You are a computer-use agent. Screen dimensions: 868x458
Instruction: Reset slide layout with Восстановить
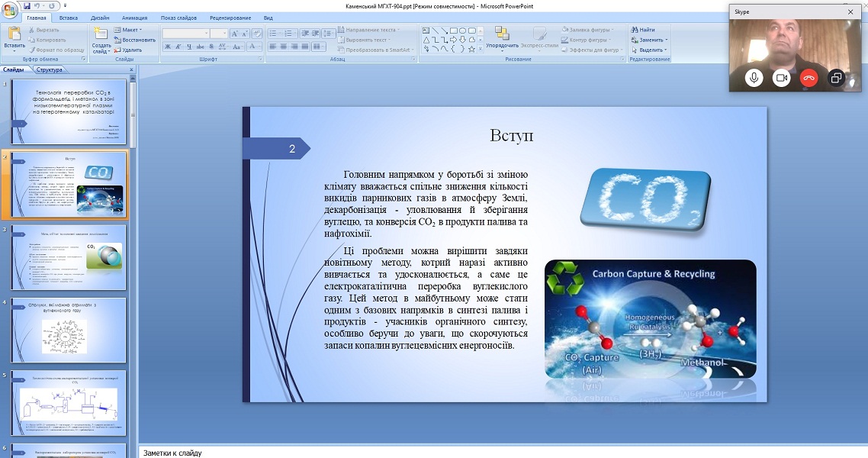coord(134,40)
